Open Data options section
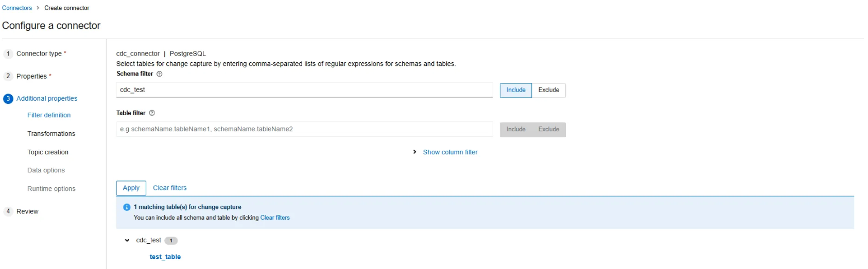868x269 pixels. coord(46,170)
